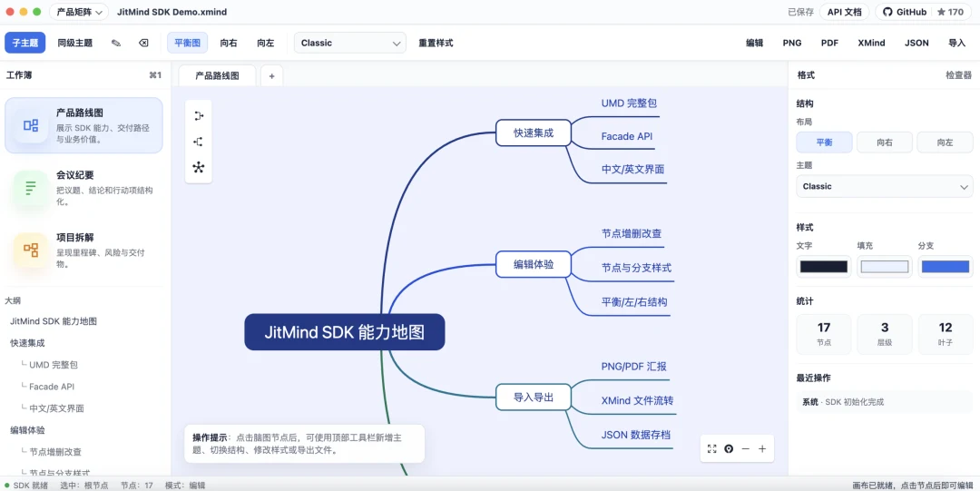Select the right-branching structure icon on the canvas
Viewport: 980px width, 491px height.
coord(199,116)
